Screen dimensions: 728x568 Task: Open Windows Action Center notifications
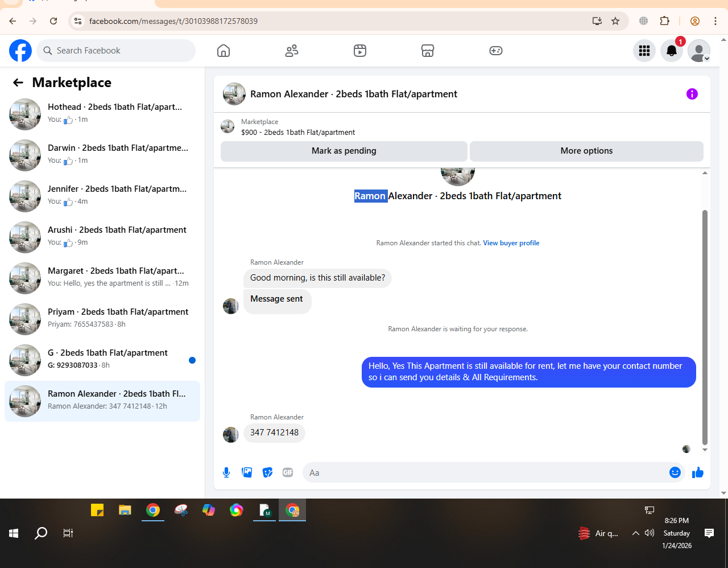point(709,533)
